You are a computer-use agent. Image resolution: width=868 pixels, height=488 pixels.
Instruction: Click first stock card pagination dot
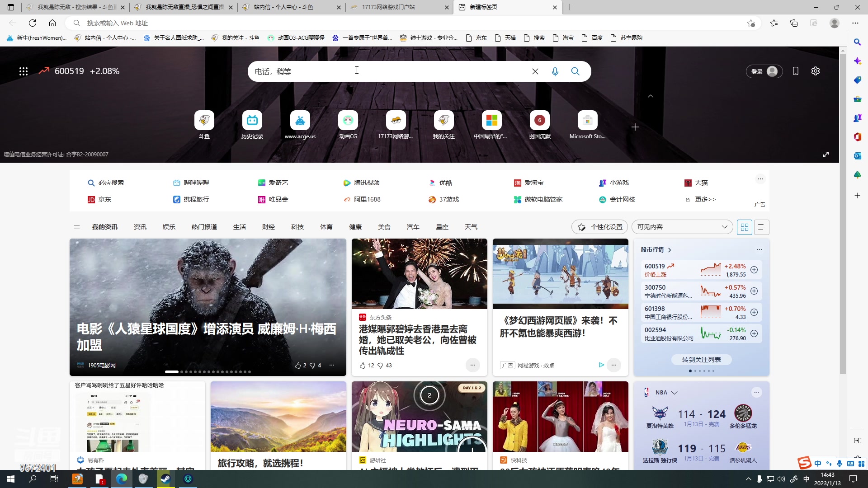tap(690, 371)
